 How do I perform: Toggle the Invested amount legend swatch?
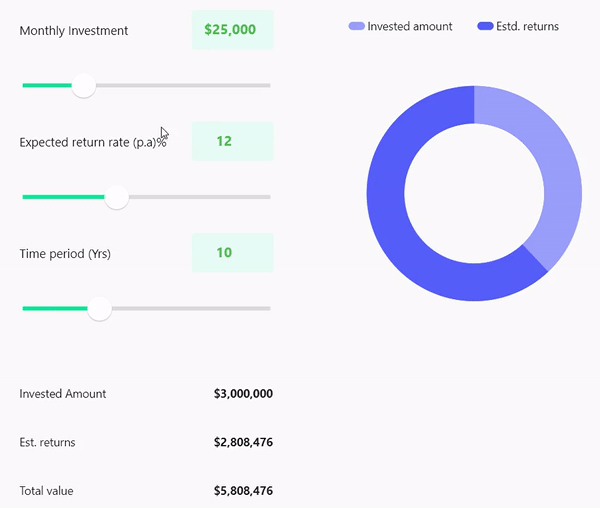(356, 26)
